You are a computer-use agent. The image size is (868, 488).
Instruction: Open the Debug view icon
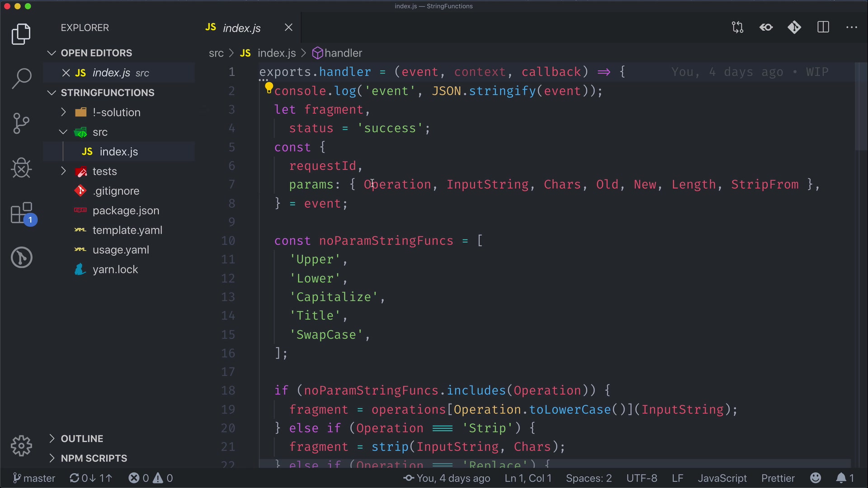pos(21,168)
